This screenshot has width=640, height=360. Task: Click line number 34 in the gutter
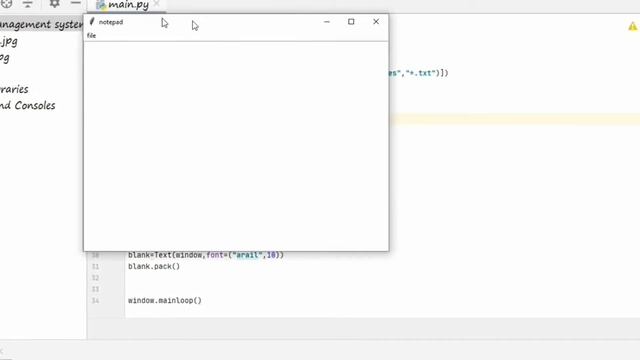click(x=95, y=300)
